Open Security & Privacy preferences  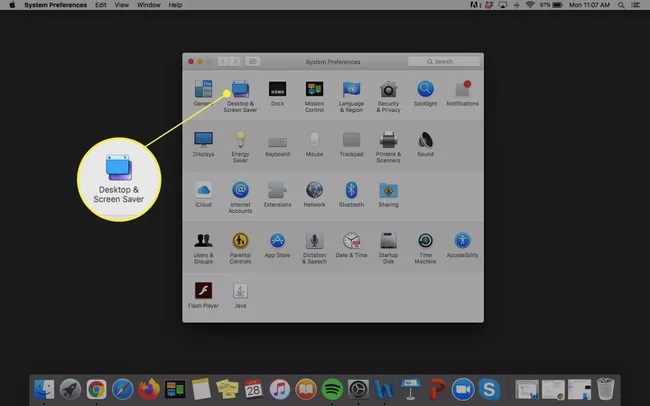[x=388, y=96]
